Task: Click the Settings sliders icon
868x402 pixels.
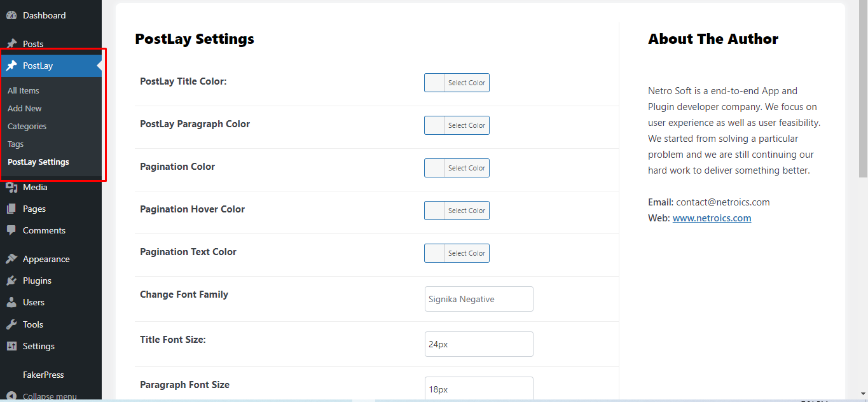Action: point(11,346)
